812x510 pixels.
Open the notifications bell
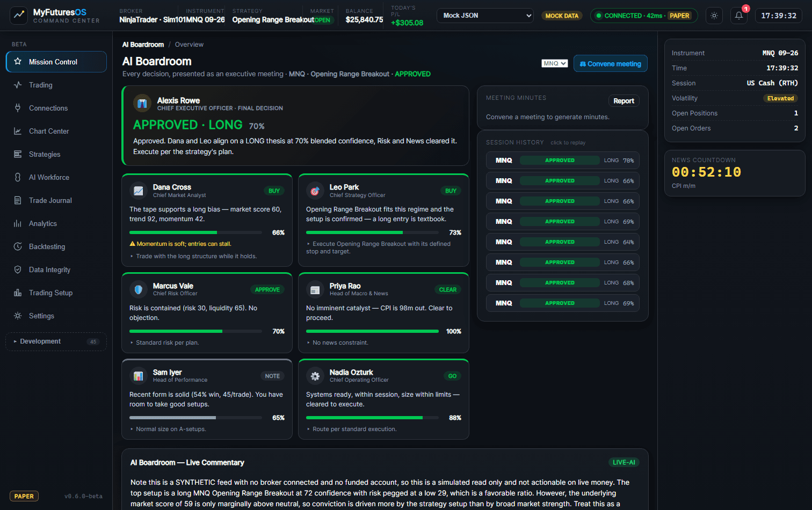click(739, 16)
